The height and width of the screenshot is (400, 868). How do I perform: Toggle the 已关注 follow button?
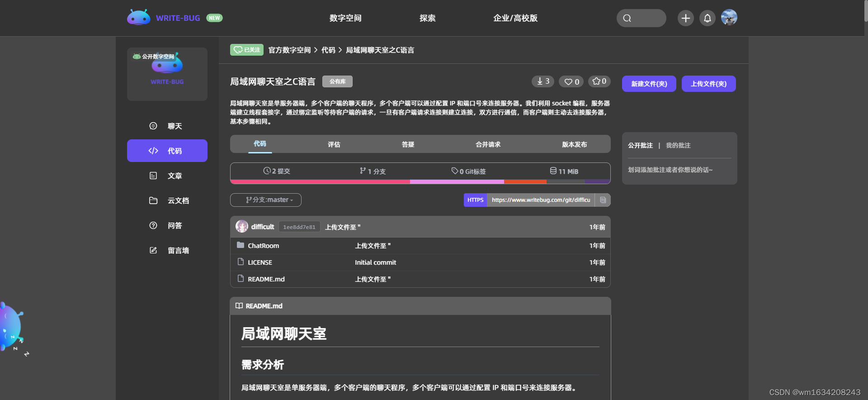coord(246,50)
